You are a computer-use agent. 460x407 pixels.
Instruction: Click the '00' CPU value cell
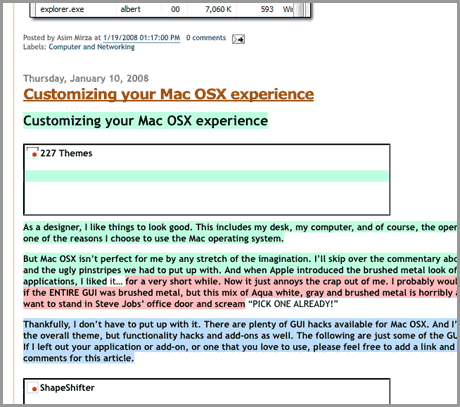point(175,9)
